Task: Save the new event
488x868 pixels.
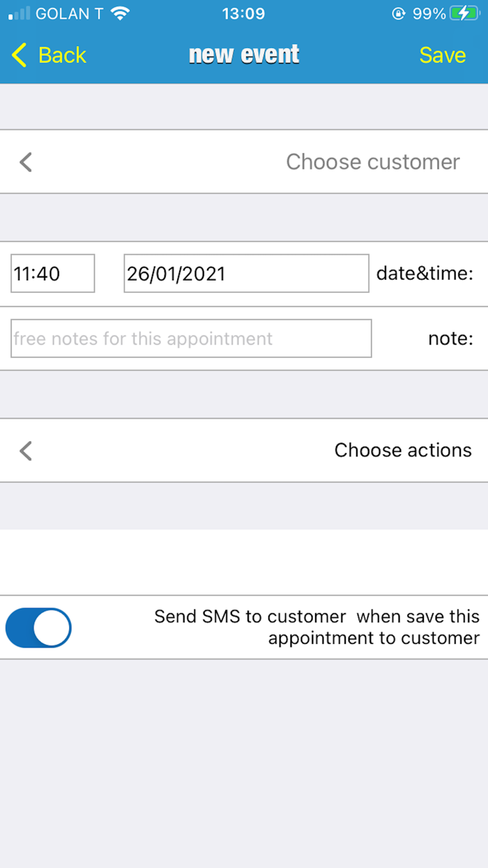Action: click(442, 55)
